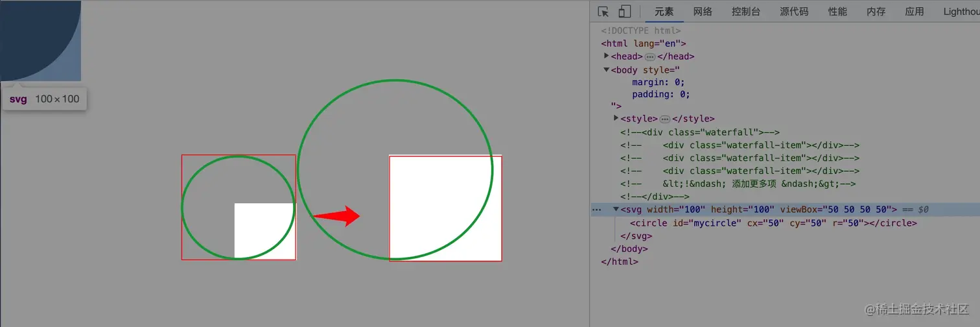This screenshot has height=327, width=980.
Task: Select the closing </div> comment line
Action: coord(655,197)
